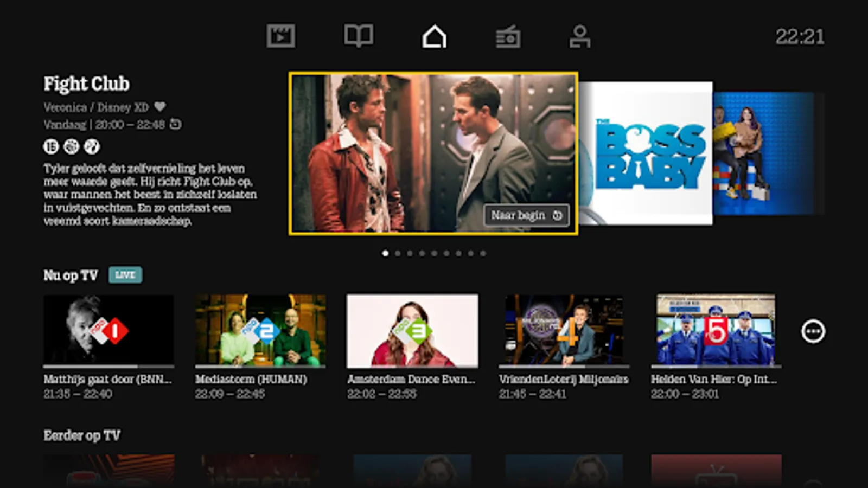Click the Fight Club description starting 'Tyler gelooft'
Screen dimensions: 868x488
150,195
